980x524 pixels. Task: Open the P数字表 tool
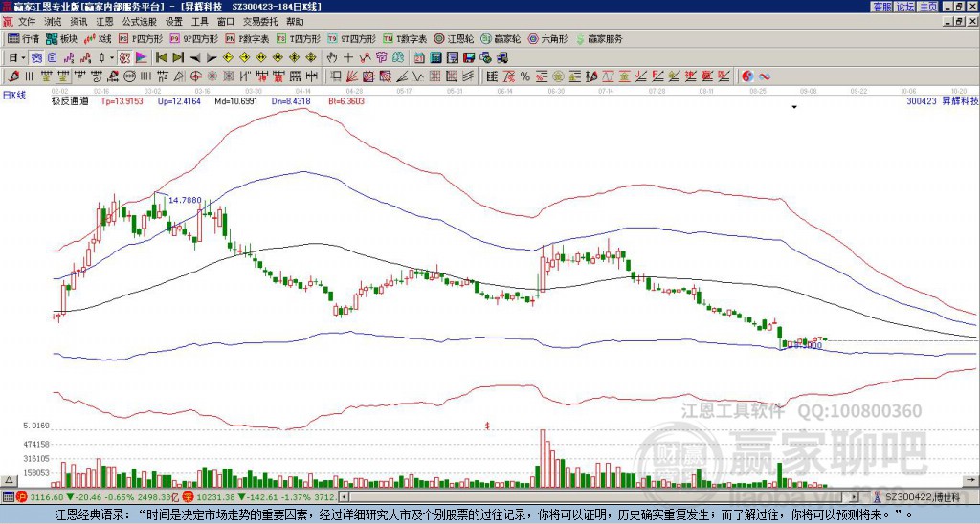coord(248,38)
